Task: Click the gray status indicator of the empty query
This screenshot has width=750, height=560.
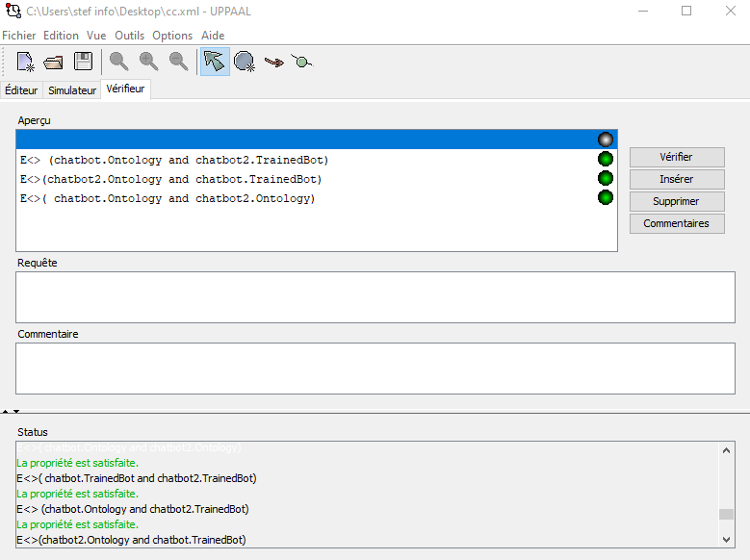Action: click(605, 140)
